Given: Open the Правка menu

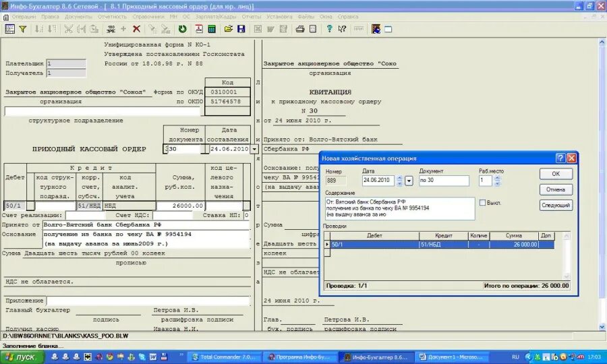Looking at the screenshot, I should [51, 17].
